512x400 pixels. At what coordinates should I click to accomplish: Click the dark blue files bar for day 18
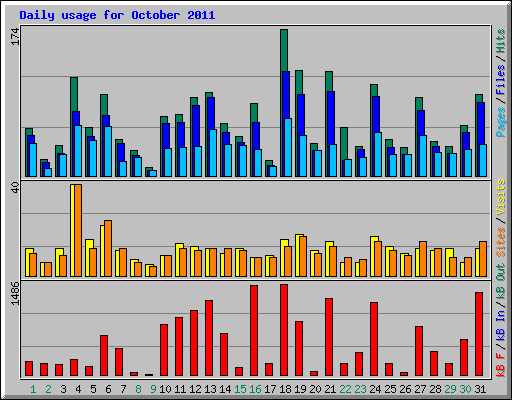pyautogui.click(x=286, y=95)
